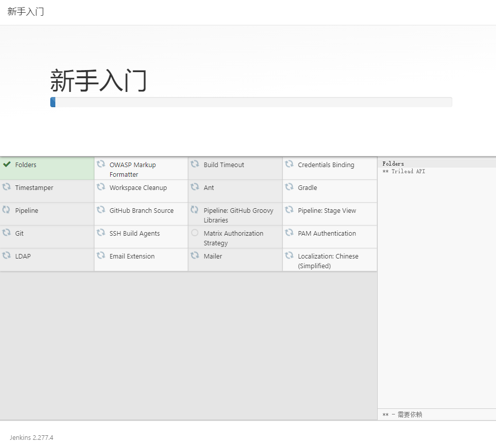Click the Timestamper label
Viewport: 496px width, 448px height.
(x=34, y=187)
